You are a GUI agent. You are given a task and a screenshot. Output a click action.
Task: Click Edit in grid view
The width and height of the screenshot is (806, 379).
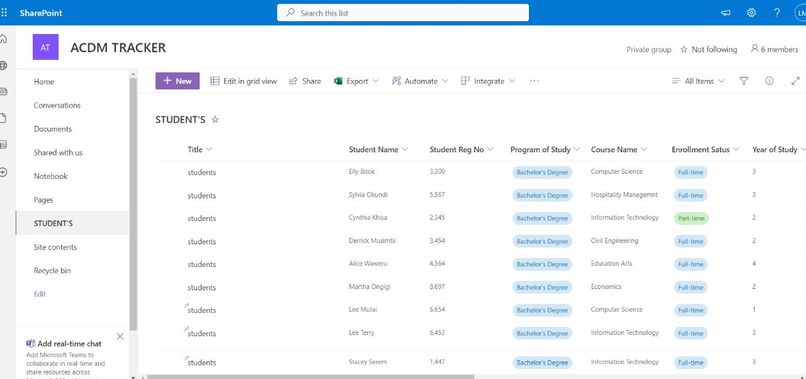tap(244, 81)
